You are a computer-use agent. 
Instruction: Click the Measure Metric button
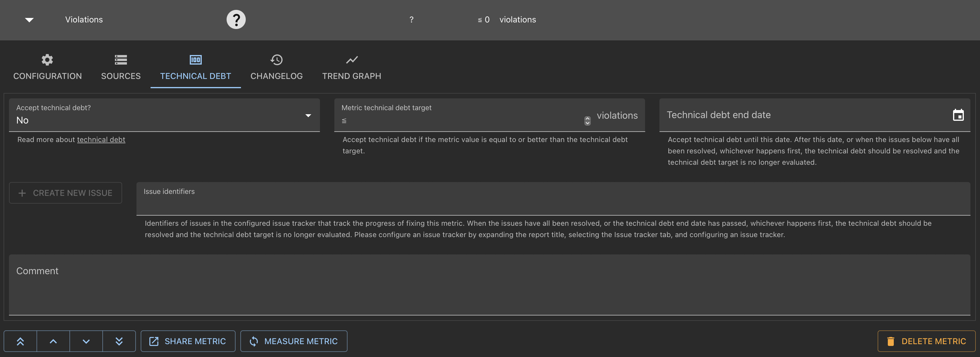click(294, 341)
